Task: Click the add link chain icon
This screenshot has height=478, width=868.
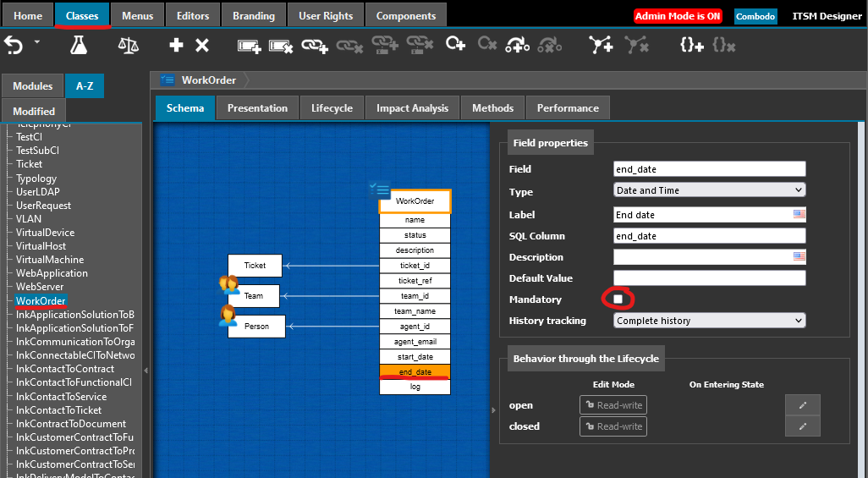Action: coord(315,46)
